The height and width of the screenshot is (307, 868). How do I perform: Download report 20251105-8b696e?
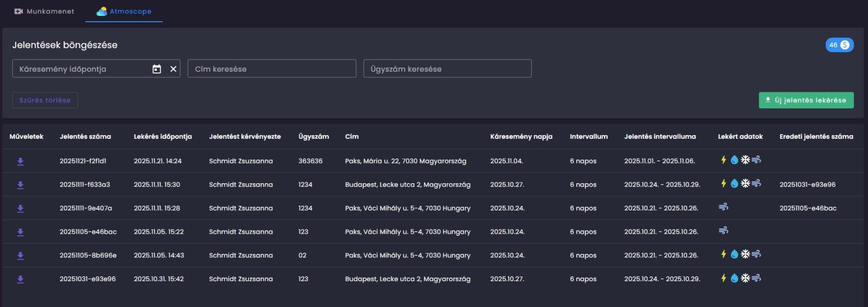pyautogui.click(x=20, y=255)
